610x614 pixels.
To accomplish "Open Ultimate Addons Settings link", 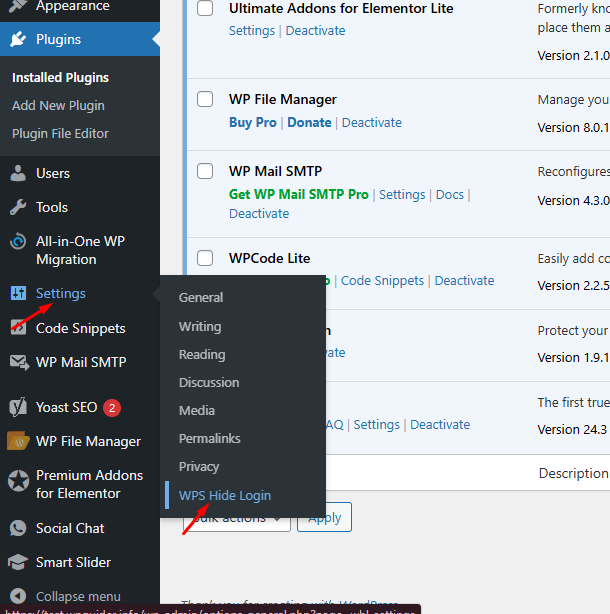I will pyautogui.click(x=252, y=31).
